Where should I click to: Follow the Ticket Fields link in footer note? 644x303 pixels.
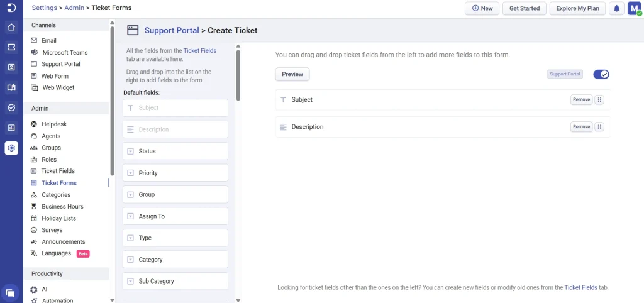tap(580, 287)
